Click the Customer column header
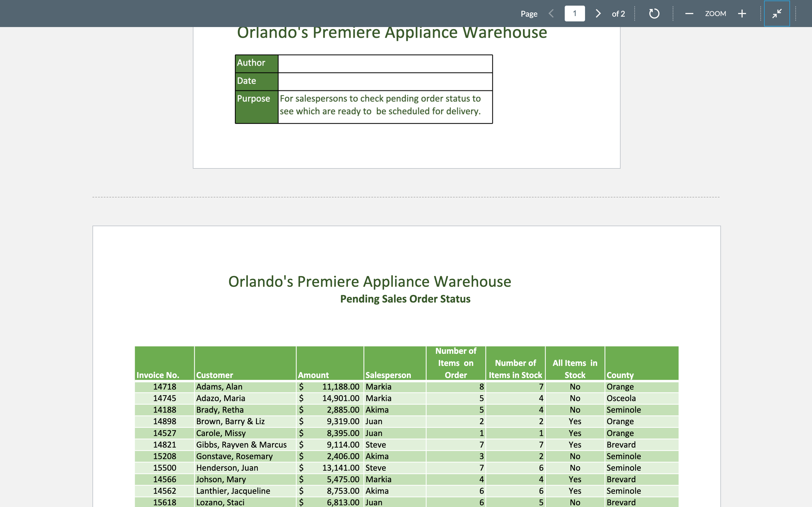The width and height of the screenshot is (812, 507). click(x=214, y=375)
